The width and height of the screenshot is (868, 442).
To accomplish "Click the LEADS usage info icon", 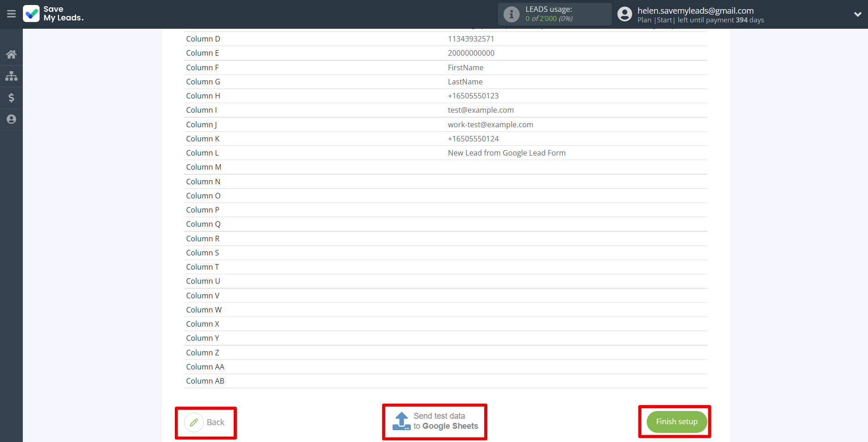I will (x=511, y=14).
